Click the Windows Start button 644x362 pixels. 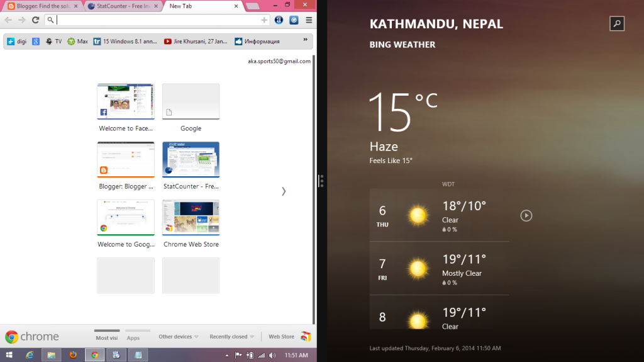point(9,355)
